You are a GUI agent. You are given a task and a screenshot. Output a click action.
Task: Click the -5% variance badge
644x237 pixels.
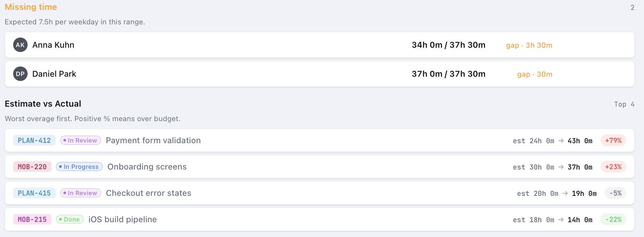coord(615,193)
